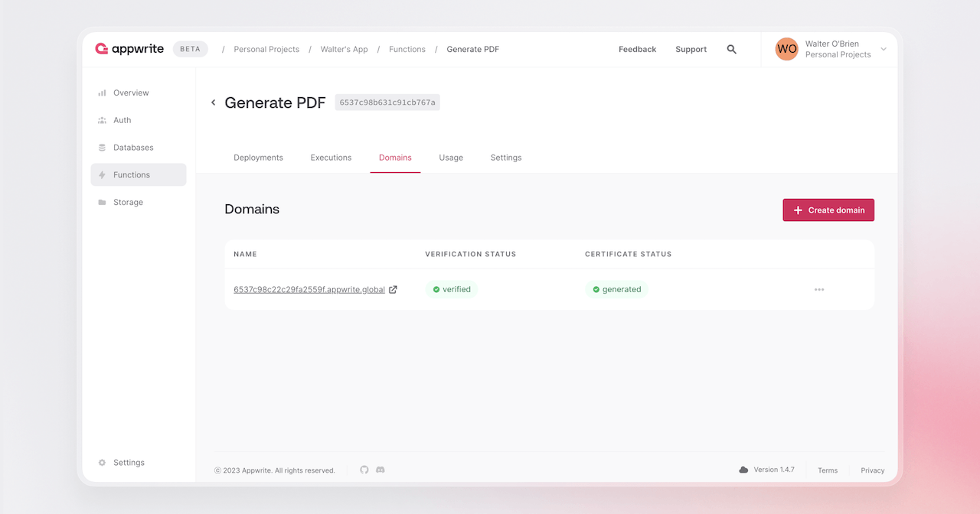Image resolution: width=980 pixels, height=514 pixels.
Task: Click the Create domain button
Action: 828,210
